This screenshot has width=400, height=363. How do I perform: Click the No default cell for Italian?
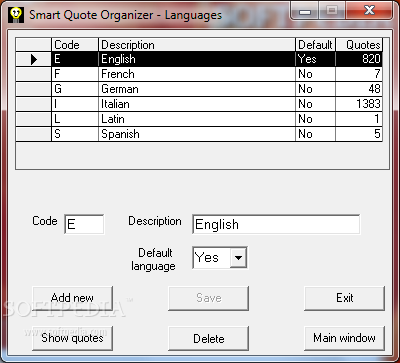tap(315, 104)
